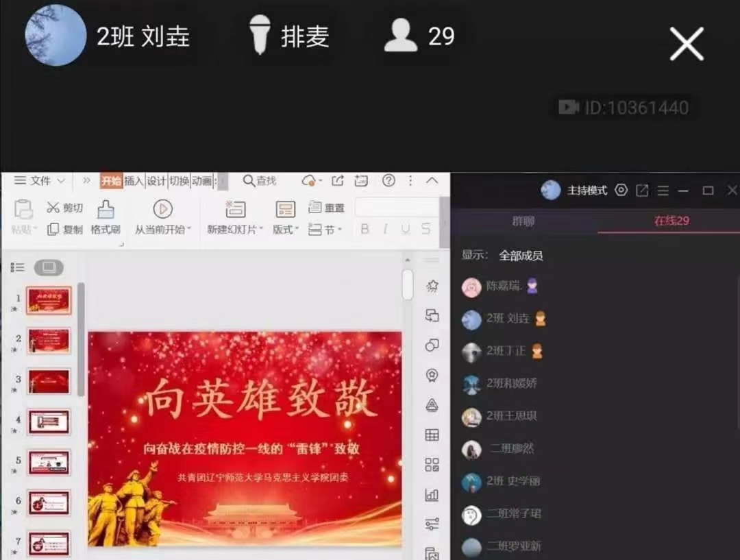The height and width of the screenshot is (560, 740).
Task: Select member 2班 史学丽 in list
Action: click(x=513, y=481)
